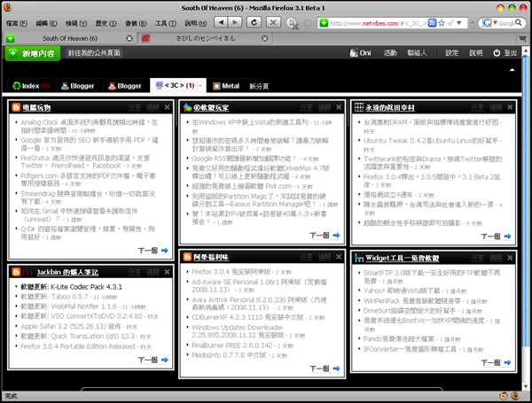Switch to the first Blogger page tab
This screenshot has height=403, width=532.
pyautogui.click(x=78, y=86)
